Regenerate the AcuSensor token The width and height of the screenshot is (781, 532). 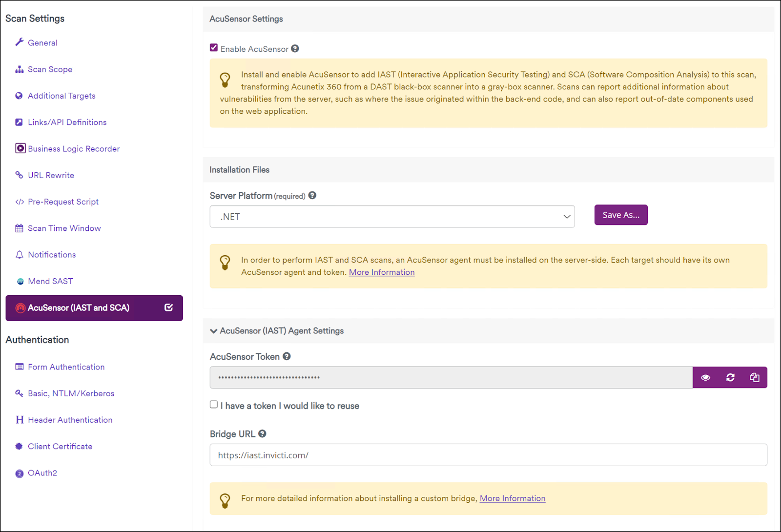(x=730, y=377)
